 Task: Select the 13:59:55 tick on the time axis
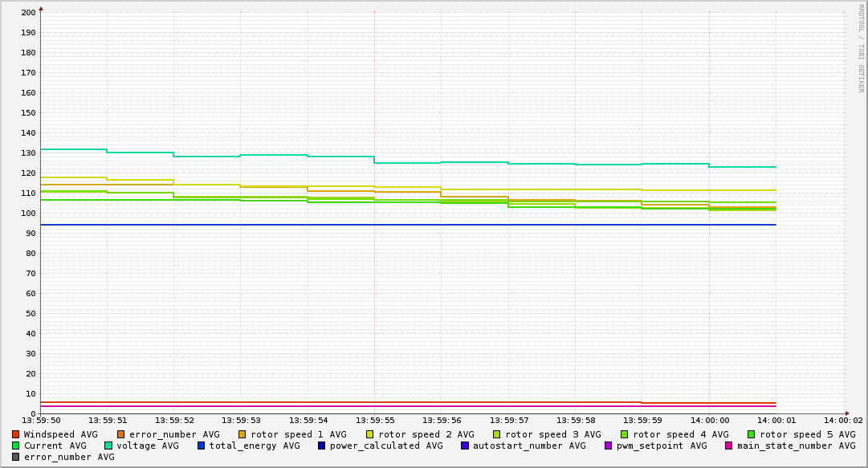point(374,420)
